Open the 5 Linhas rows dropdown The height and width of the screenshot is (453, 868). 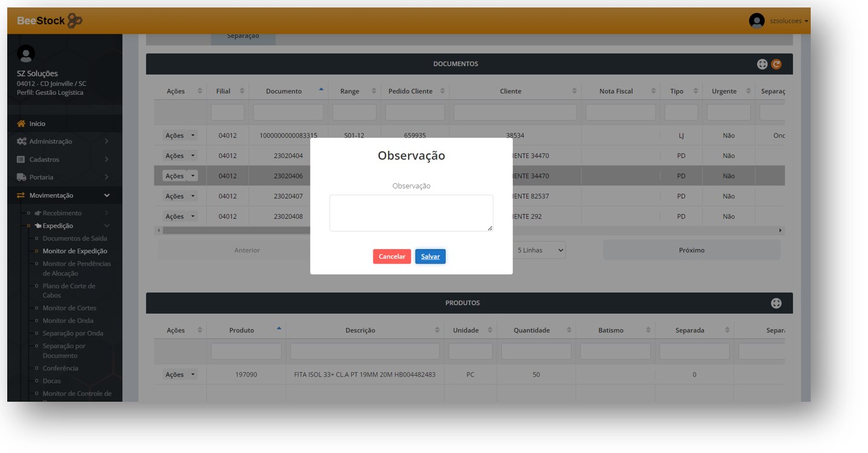pyautogui.click(x=540, y=250)
